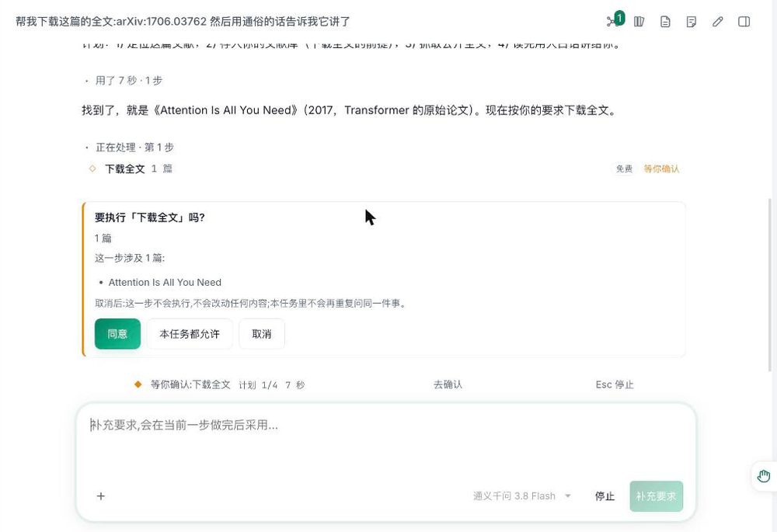Open 通义千问 3.8 Flash model dropdown
Screen dimensions: 777x532
pyautogui.click(x=522, y=495)
